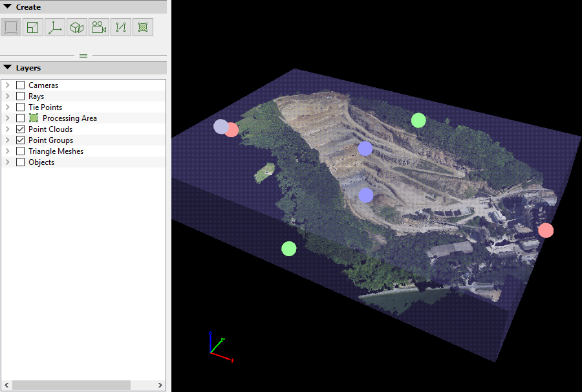Grab the panel splitter handle below Create

coord(83,56)
